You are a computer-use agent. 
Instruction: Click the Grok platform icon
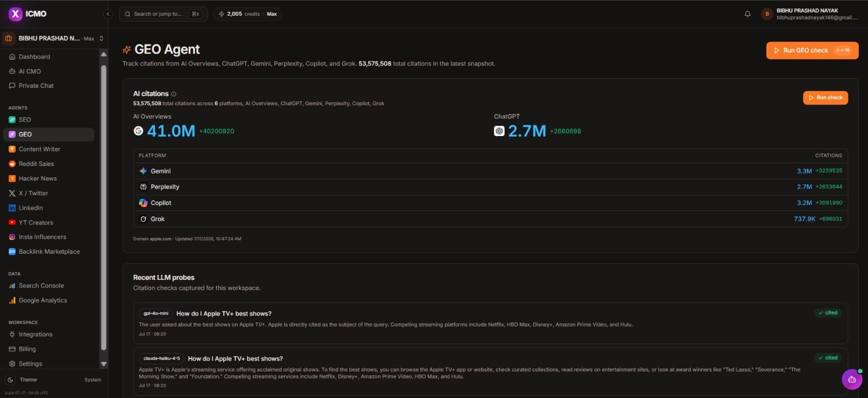(x=143, y=219)
